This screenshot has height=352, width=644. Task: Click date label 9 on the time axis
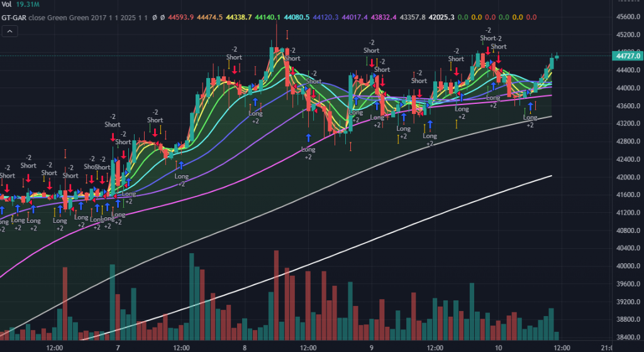coord(371,347)
